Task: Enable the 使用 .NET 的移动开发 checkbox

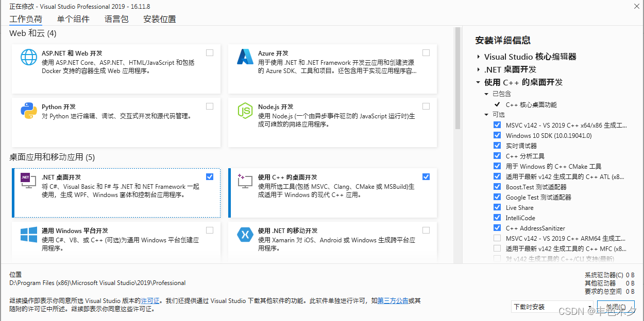Action: tap(426, 230)
